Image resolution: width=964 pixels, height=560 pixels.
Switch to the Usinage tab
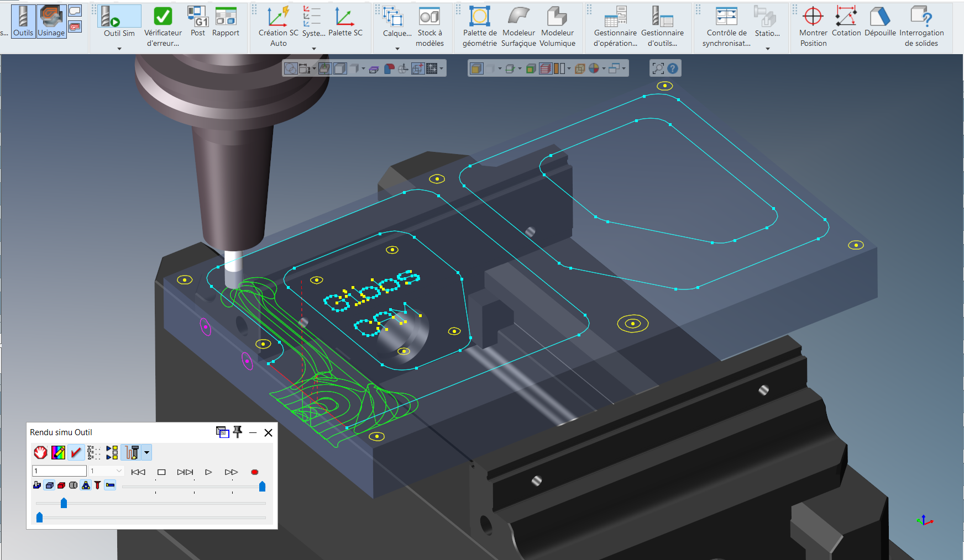pyautogui.click(x=51, y=21)
